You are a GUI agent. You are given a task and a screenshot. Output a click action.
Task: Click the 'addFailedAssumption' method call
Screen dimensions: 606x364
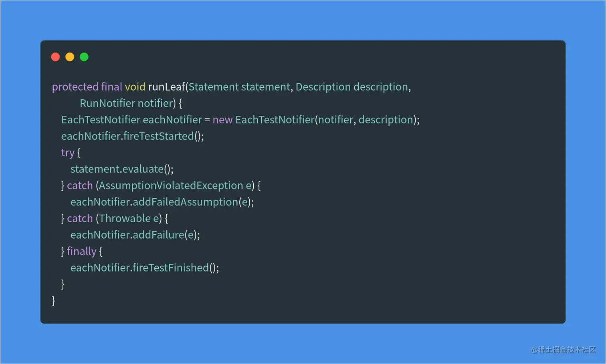(185, 202)
